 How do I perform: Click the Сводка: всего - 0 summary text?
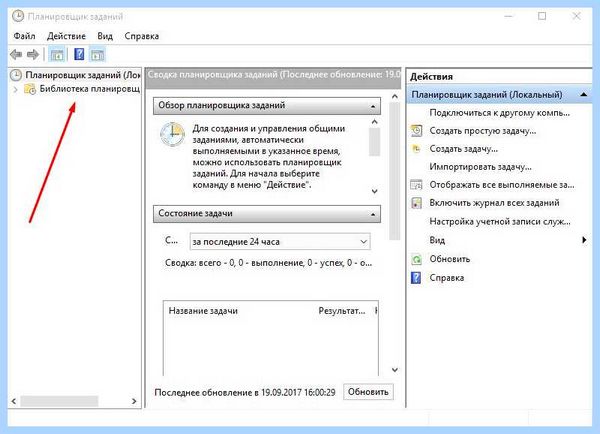(x=268, y=263)
